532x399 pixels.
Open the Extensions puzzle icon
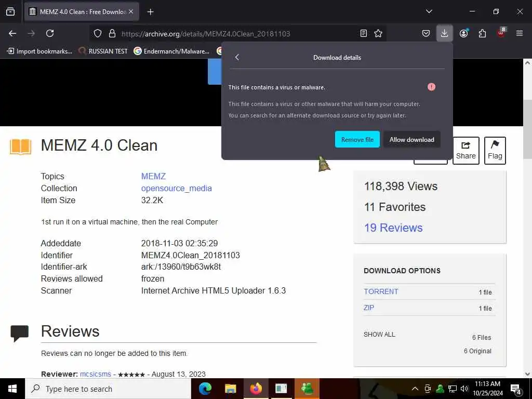coord(482,33)
